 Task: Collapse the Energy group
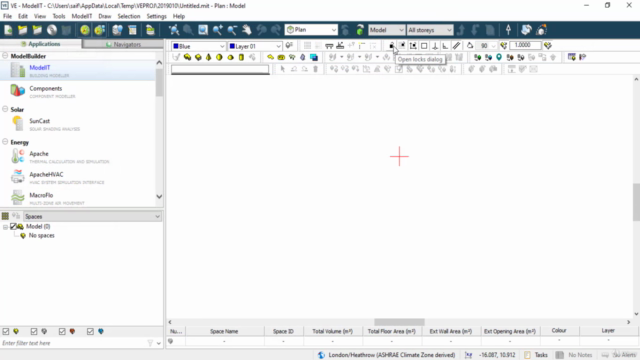point(5,142)
